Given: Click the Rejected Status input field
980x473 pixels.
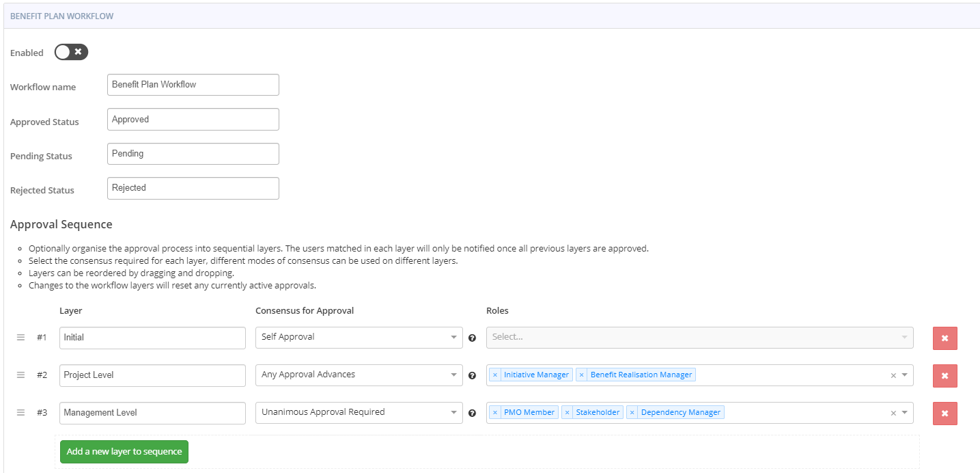Looking at the screenshot, I should pyautogui.click(x=193, y=188).
